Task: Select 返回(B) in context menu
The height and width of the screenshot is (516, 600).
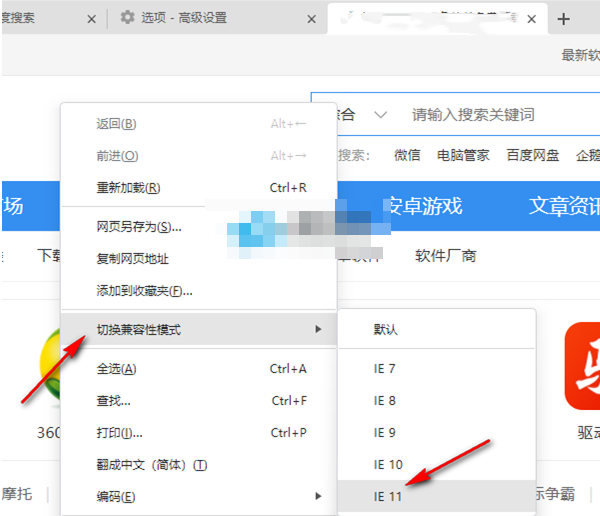Action: click(199, 124)
